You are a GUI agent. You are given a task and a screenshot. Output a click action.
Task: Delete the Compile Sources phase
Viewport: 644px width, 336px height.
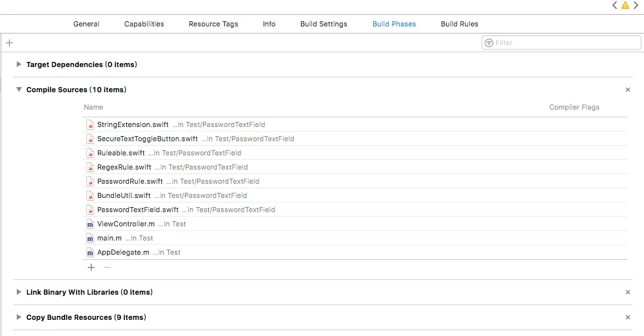pos(628,90)
